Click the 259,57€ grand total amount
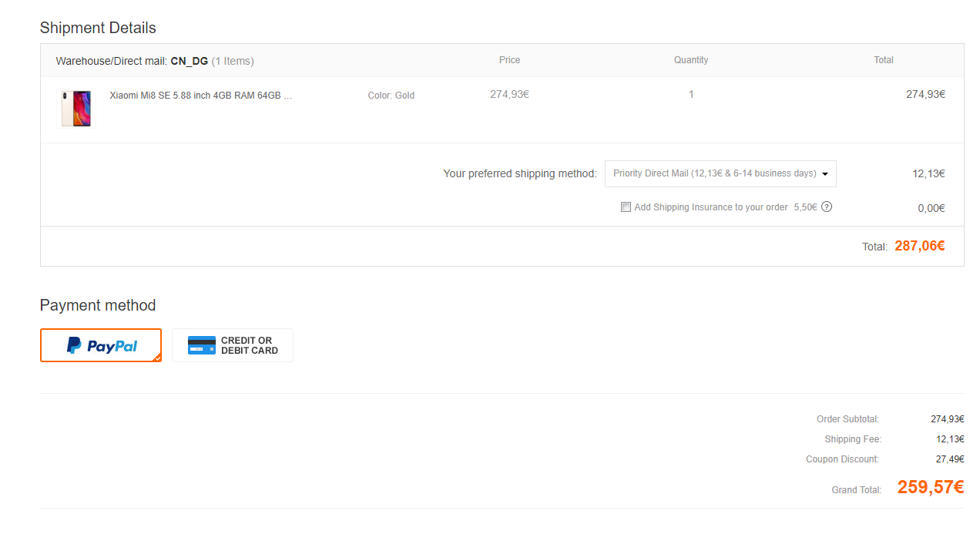This screenshot has width=980, height=541. 930,487
